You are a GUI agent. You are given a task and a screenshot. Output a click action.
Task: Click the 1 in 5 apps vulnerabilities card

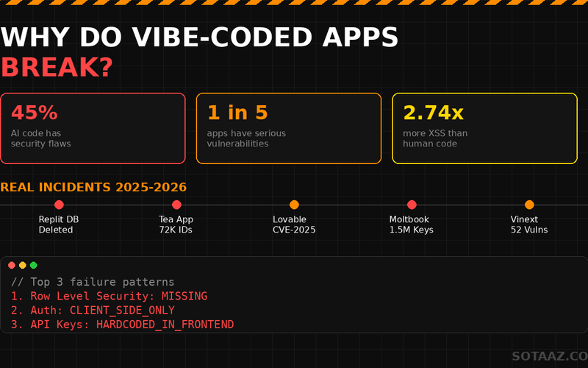tap(289, 128)
